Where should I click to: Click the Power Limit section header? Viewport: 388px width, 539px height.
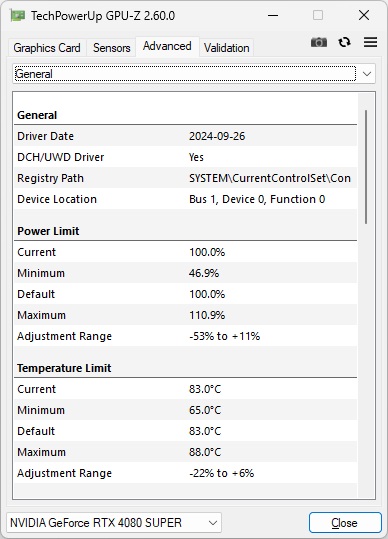48,231
